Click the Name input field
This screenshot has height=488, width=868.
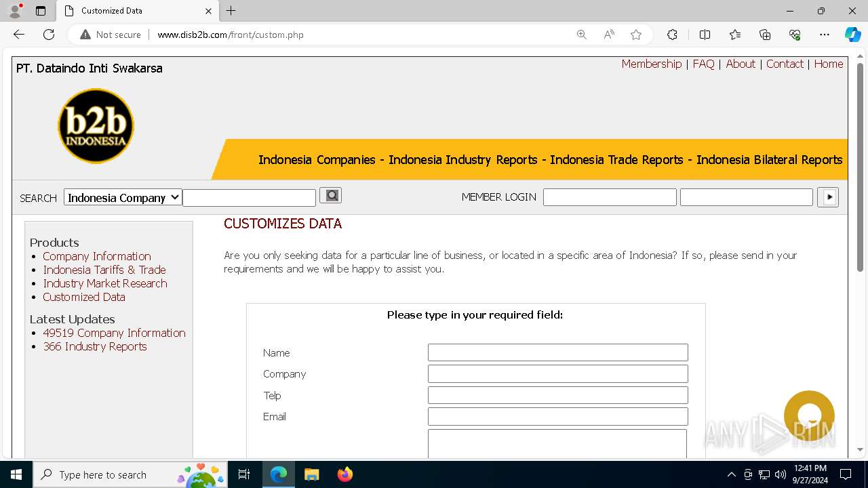pos(558,352)
